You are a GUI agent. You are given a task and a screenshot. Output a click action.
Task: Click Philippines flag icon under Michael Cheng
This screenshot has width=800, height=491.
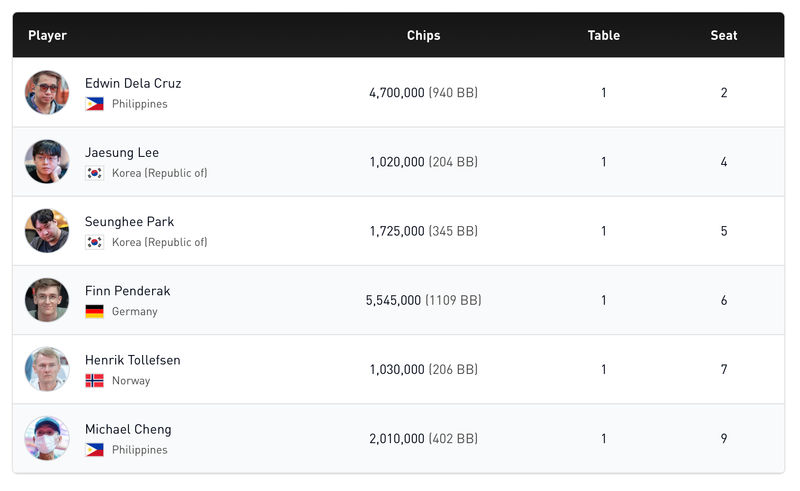tap(95, 450)
